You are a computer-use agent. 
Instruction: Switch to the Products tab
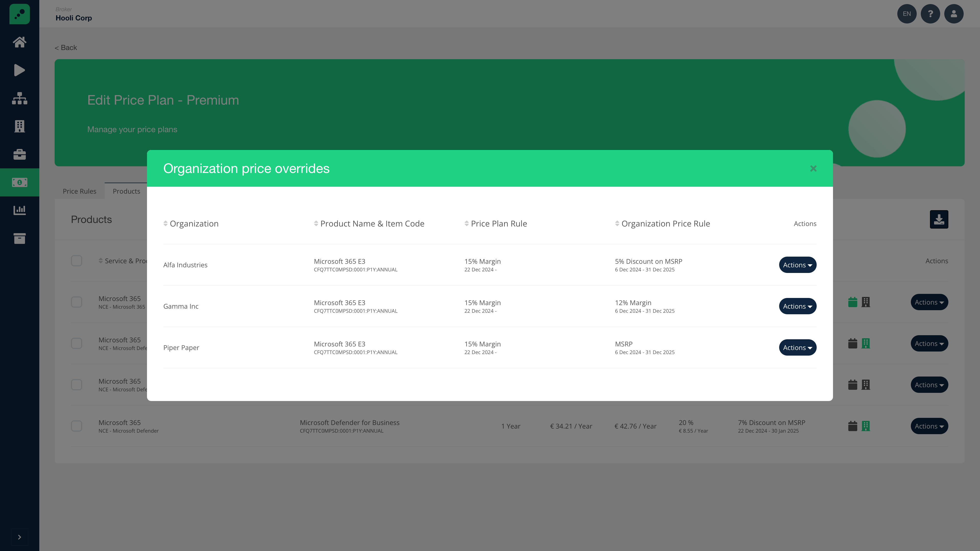(x=126, y=191)
